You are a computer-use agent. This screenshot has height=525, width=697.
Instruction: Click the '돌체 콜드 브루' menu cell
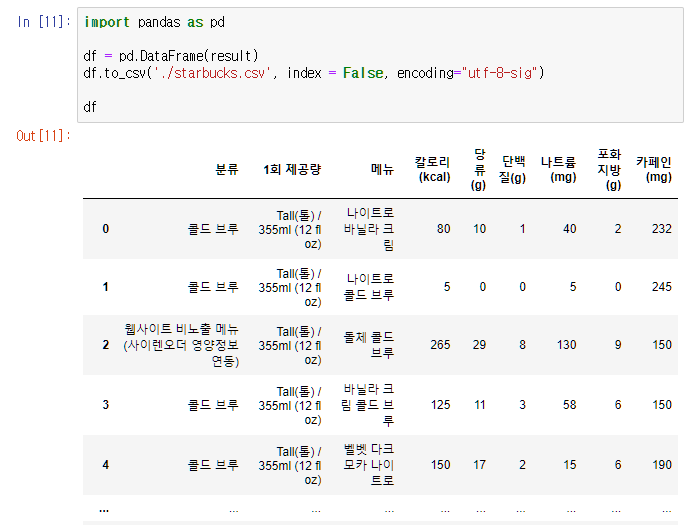coord(369,345)
